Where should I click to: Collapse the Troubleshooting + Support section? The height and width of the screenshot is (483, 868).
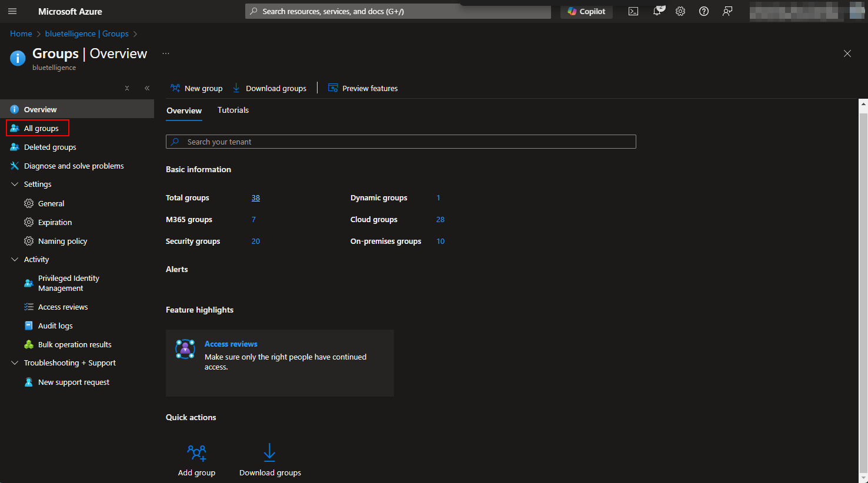point(15,363)
